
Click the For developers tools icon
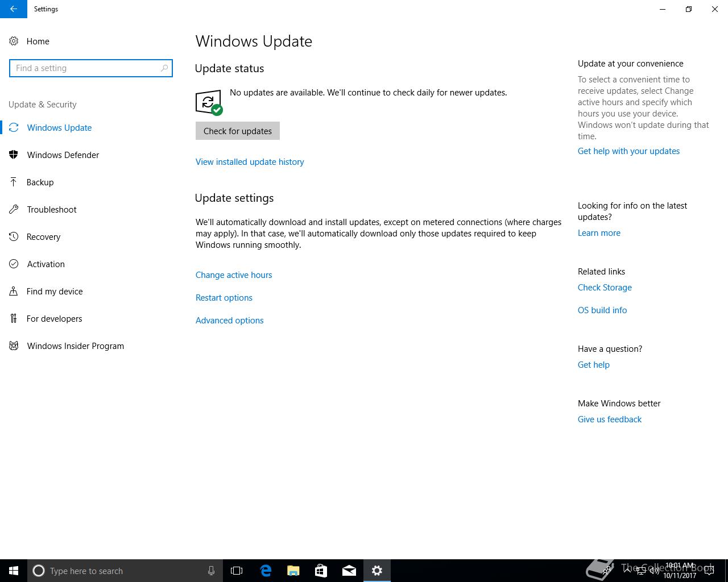point(14,318)
